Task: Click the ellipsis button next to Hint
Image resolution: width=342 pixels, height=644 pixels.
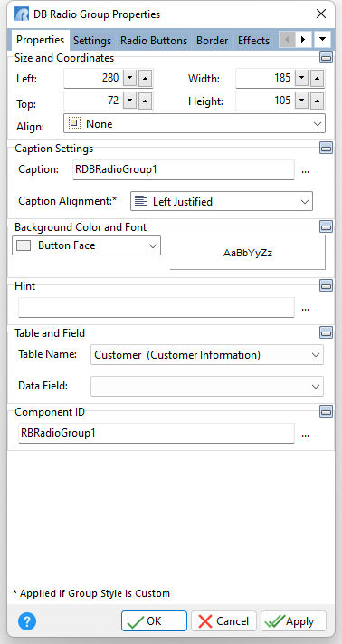Action: [305, 308]
